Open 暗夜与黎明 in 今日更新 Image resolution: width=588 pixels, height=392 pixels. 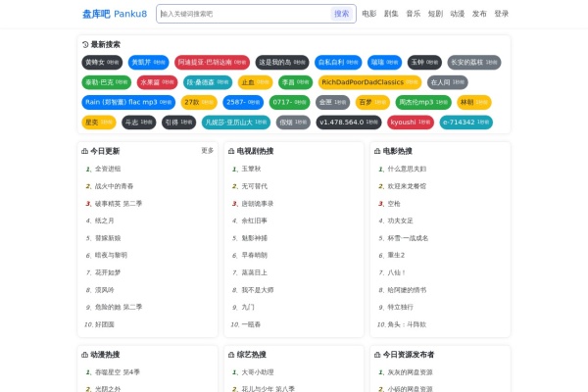pos(111,255)
